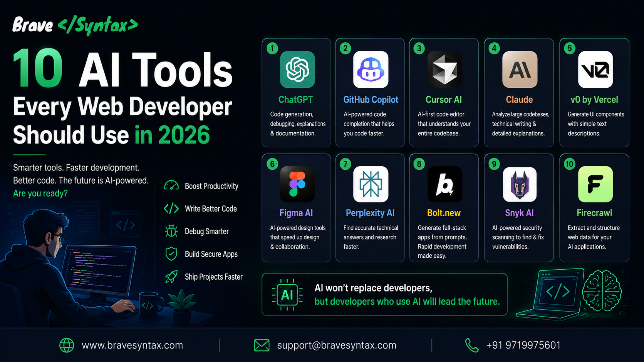Viewport: 644px width, 362px height.
Task: Click the rocket icon beside Ship Projects Faster
Action: coord(171,277)
